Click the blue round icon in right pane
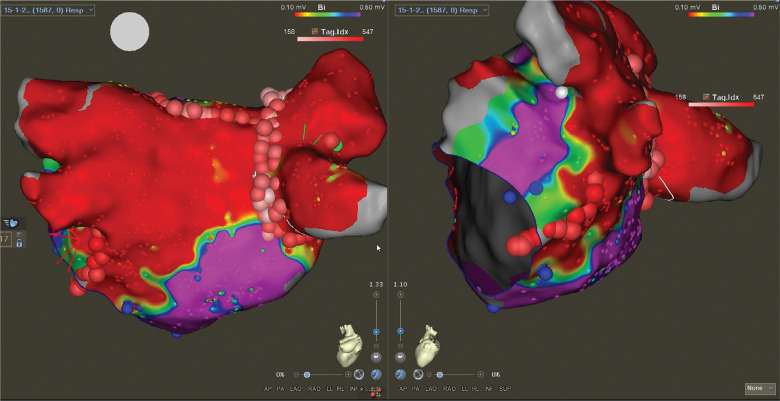The height and width of the screenshot is (401, 780). pyautogui.click(x=400, y=374)
